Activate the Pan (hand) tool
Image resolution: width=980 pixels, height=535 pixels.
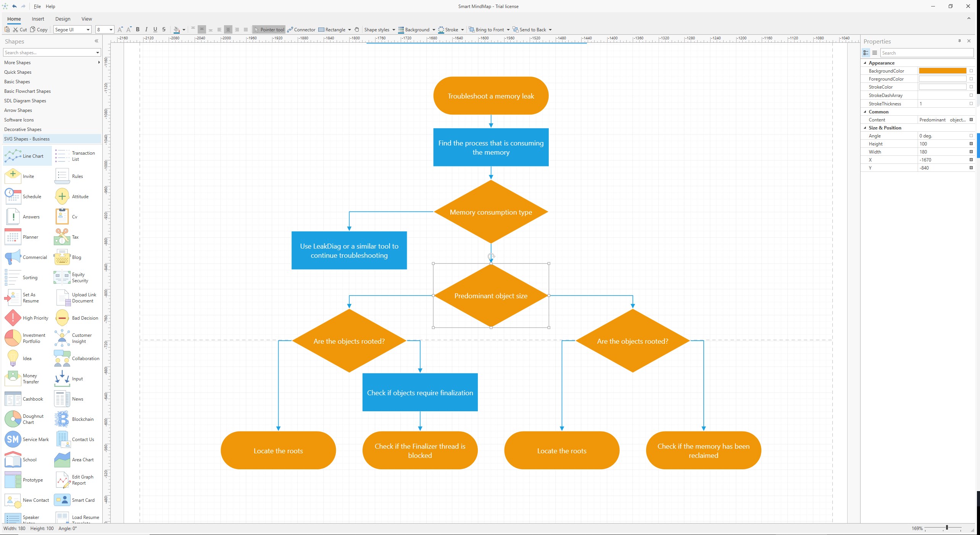pos(356,29)
